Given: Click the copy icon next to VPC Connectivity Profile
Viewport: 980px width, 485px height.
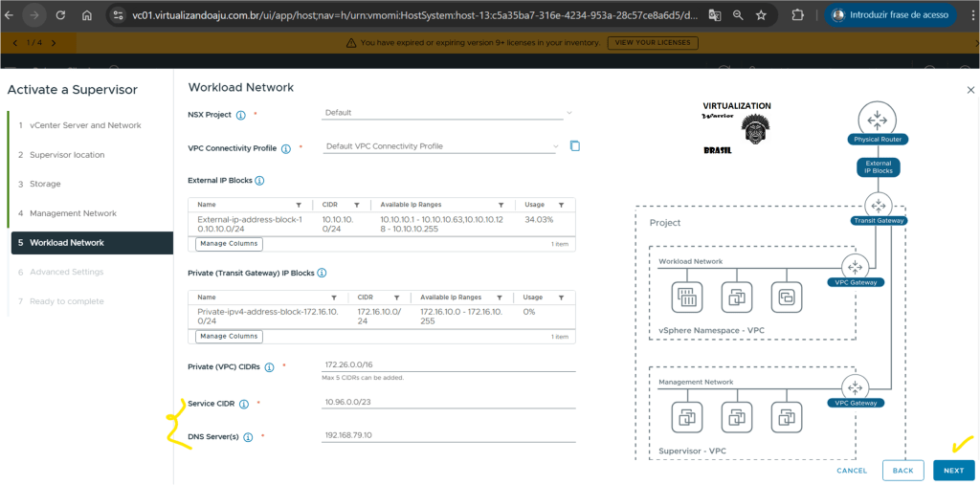Looking at the screenshot, I should (x=575, y=146).
